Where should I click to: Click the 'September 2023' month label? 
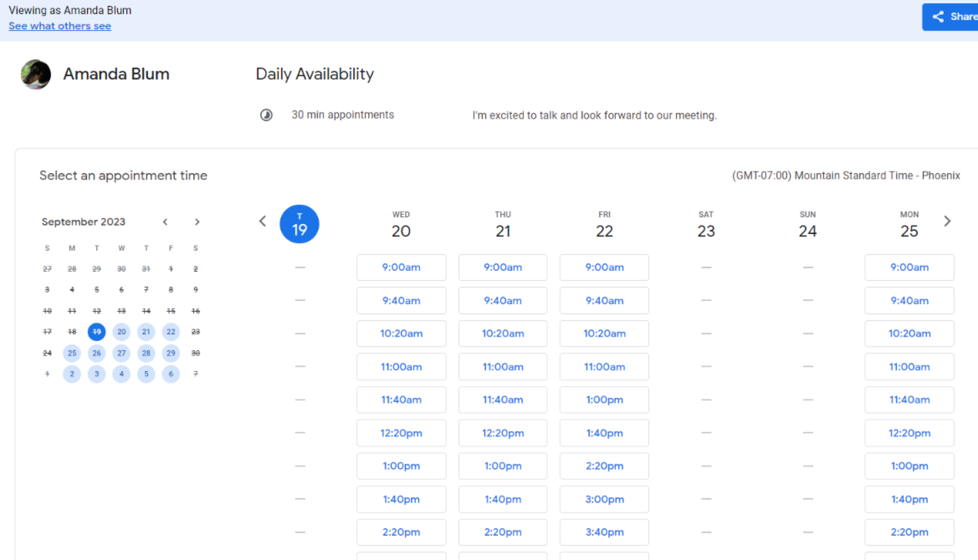(84, 222)
